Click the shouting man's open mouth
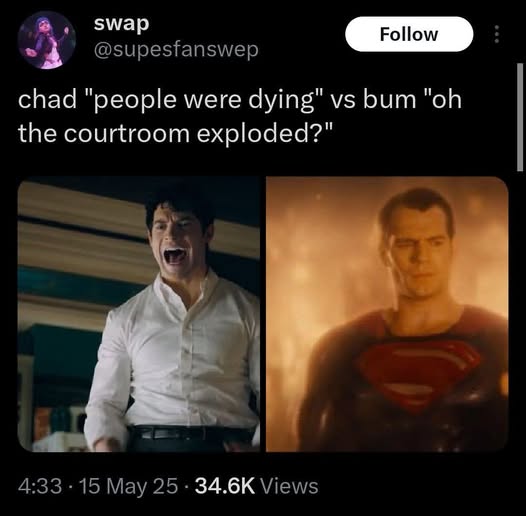Viewport: 526px width, 516px height. tap(174, 257)
